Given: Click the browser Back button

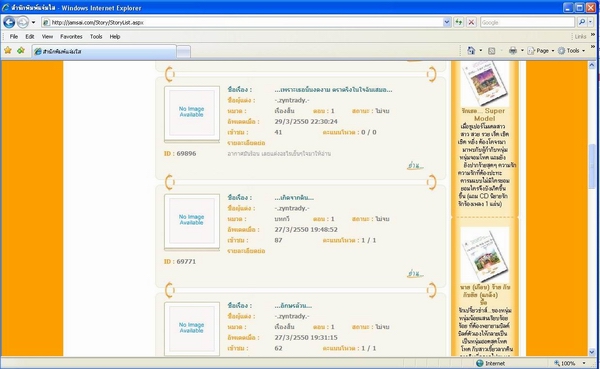Looking at the screenshot, I should [x=9, y=22].
